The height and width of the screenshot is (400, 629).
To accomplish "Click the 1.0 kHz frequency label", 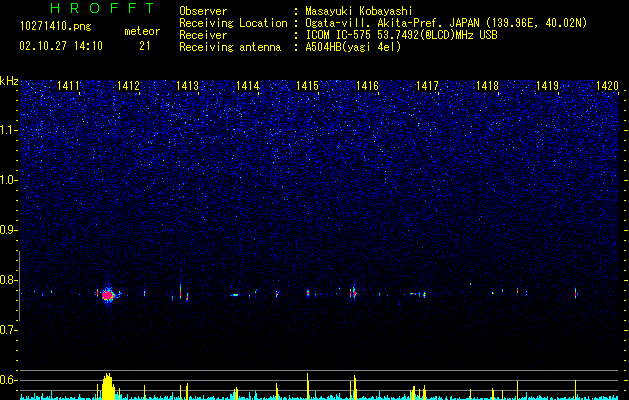I will tap(8, 180).
